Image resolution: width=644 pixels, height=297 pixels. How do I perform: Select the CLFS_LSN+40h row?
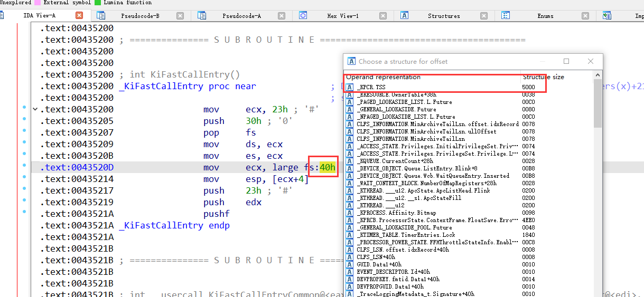click(x=469, y=257)
